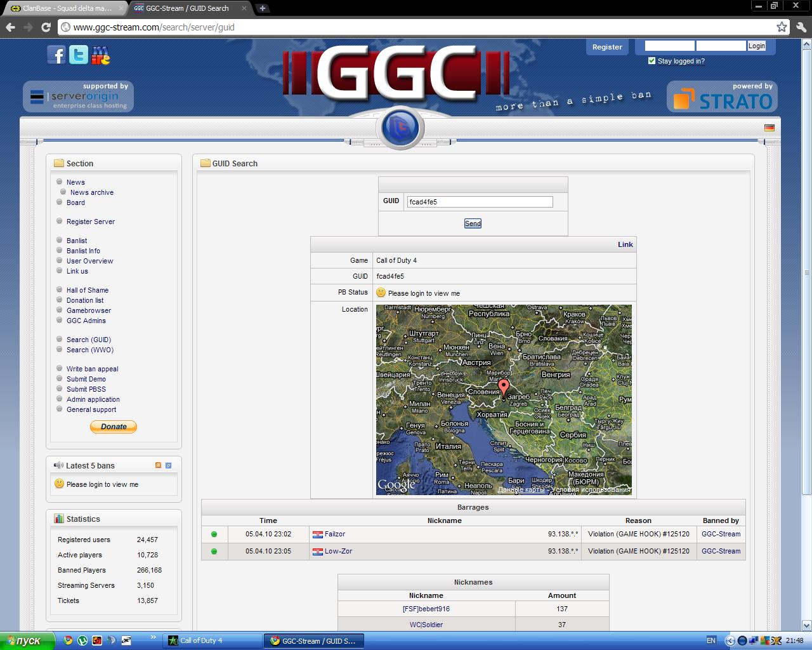Open the WC|Soldier nickname link
812x650 pixels.
[x=426, y=625]
